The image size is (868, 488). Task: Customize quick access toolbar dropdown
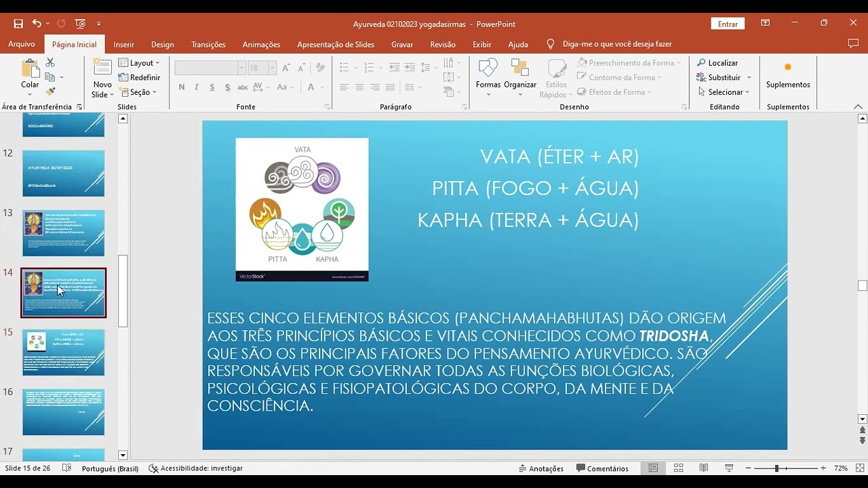click(99, 24)
